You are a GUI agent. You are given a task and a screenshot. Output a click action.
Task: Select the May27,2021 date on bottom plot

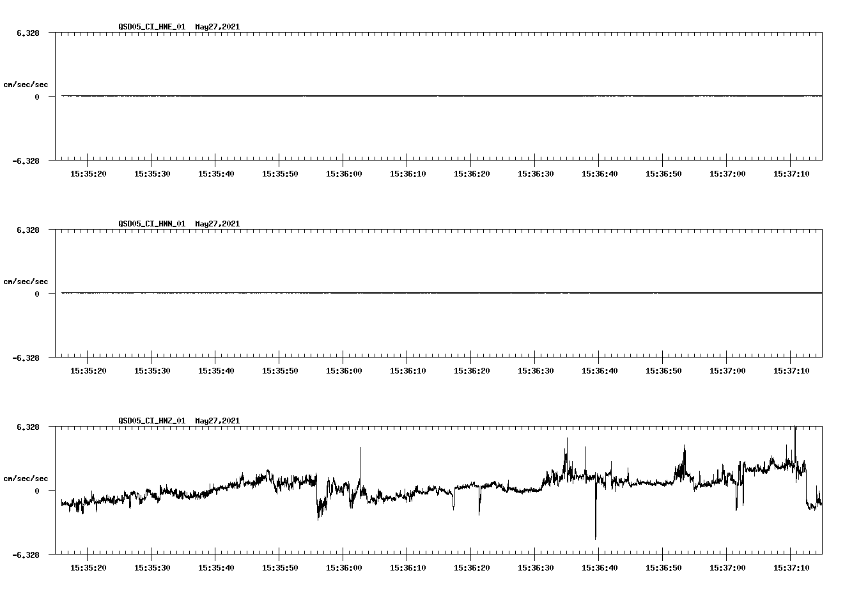click(217, 421)
